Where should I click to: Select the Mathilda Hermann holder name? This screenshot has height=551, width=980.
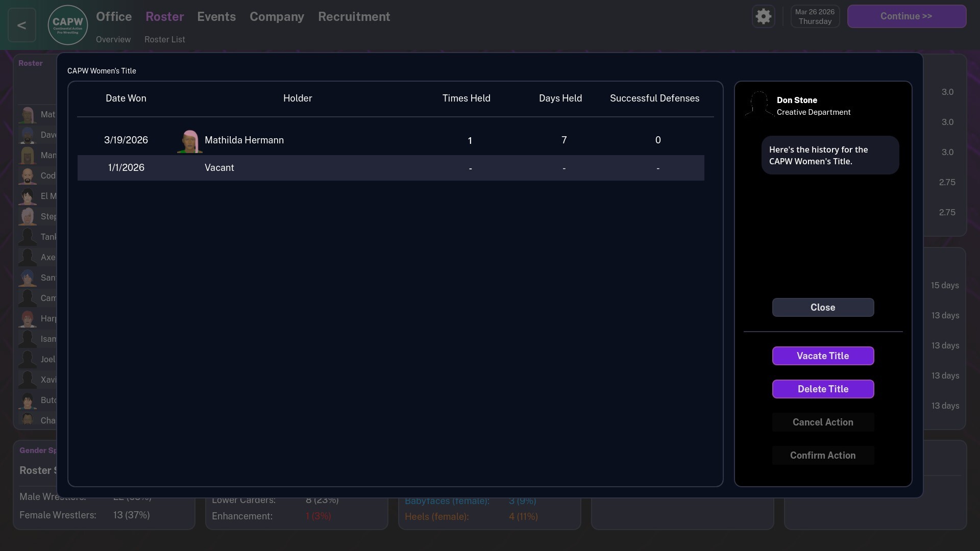coord(244,140)
